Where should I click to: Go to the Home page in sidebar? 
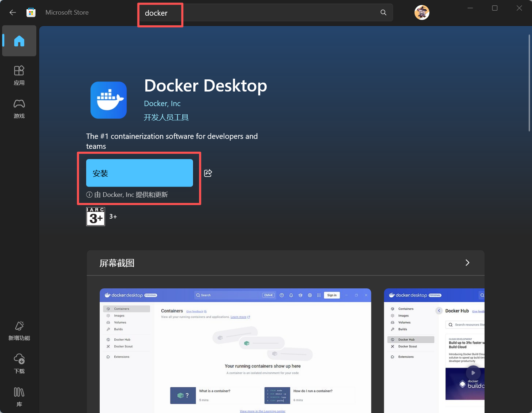point(19,41)
